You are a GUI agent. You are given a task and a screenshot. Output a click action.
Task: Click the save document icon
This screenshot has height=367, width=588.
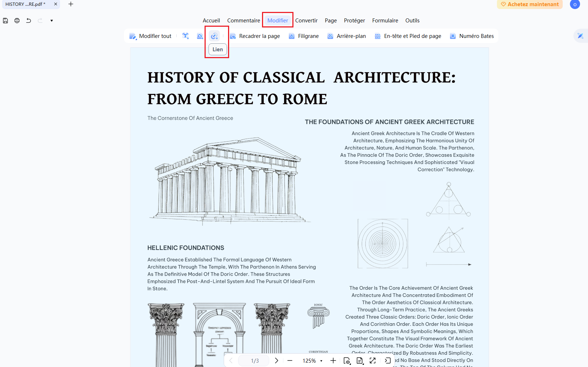pyautogui.click(x=5, y=21)
